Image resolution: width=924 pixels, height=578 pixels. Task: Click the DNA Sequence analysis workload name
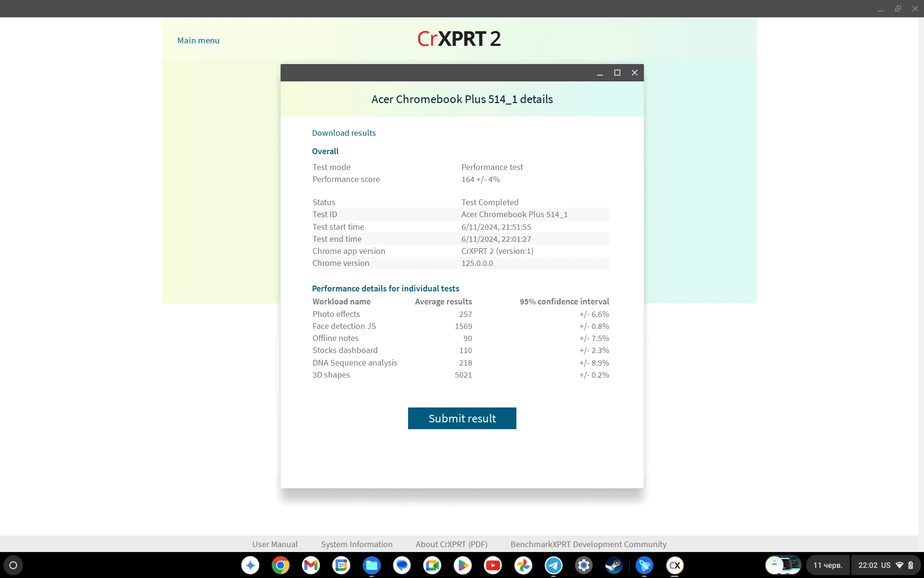pyautogui.click(x=355, y=363)
